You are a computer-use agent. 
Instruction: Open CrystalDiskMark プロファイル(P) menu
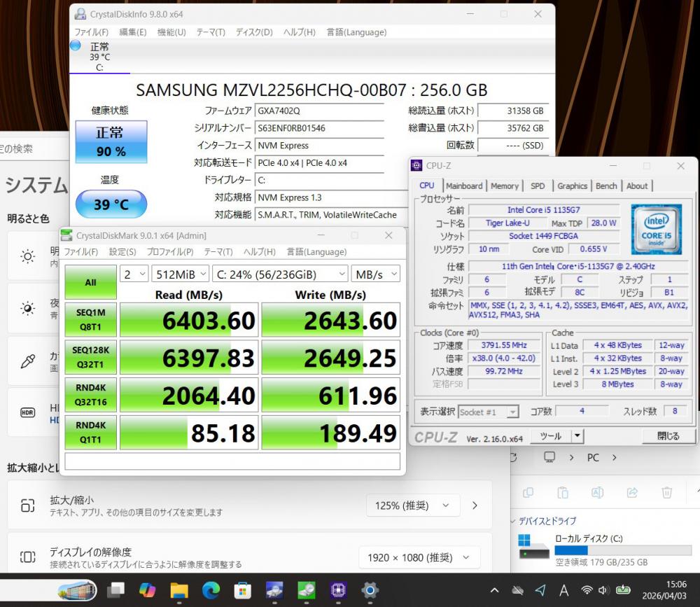pos(170,252)
